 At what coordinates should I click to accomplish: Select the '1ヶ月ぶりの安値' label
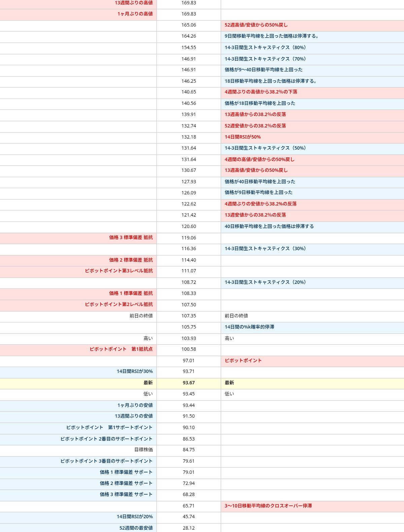(x=135, y=405)
